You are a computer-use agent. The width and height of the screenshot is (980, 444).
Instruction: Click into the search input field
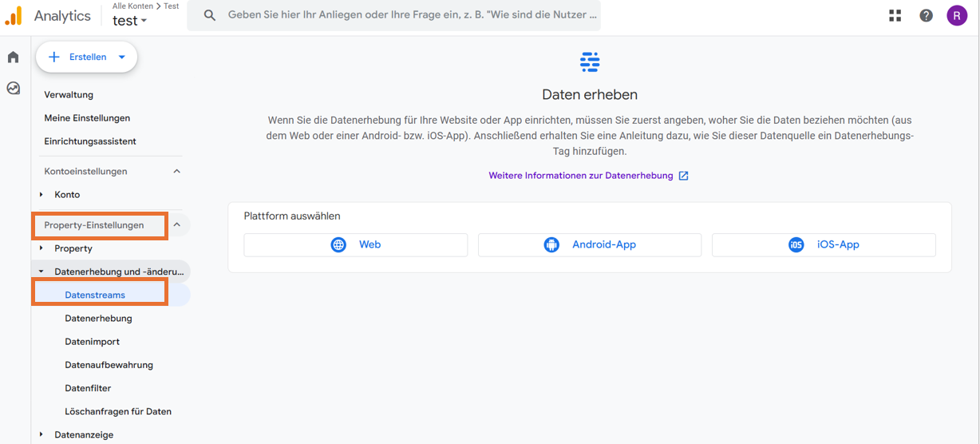pyautogui.click(x=411, y=15)
